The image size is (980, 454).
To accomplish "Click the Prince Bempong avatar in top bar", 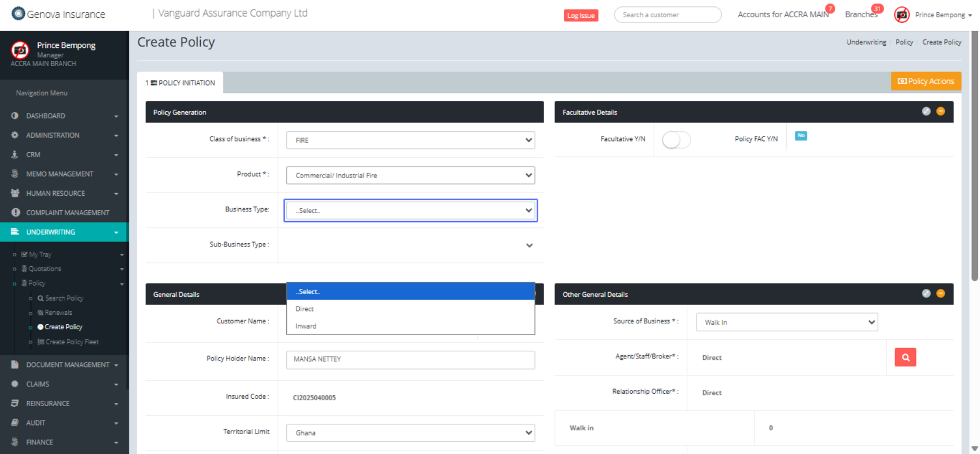I will coord(901,15).
